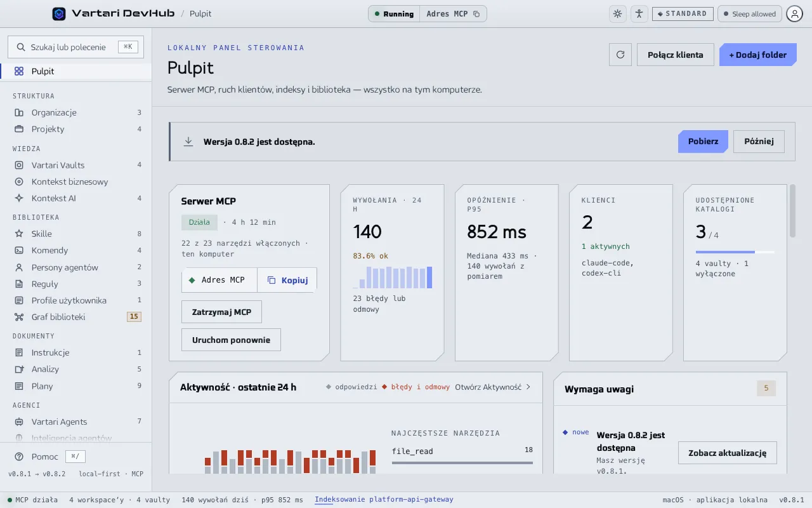Click the Skille star icon
The width and height of the screenshot is (812, 508).
(x=19, y=234)
